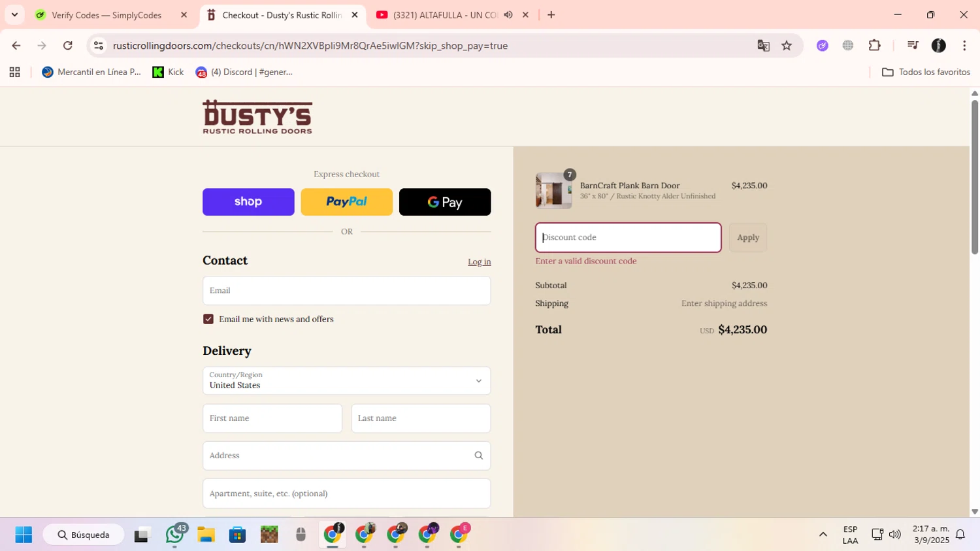Select the Checkout Dusty's Rustic tab

click(282, 15)
